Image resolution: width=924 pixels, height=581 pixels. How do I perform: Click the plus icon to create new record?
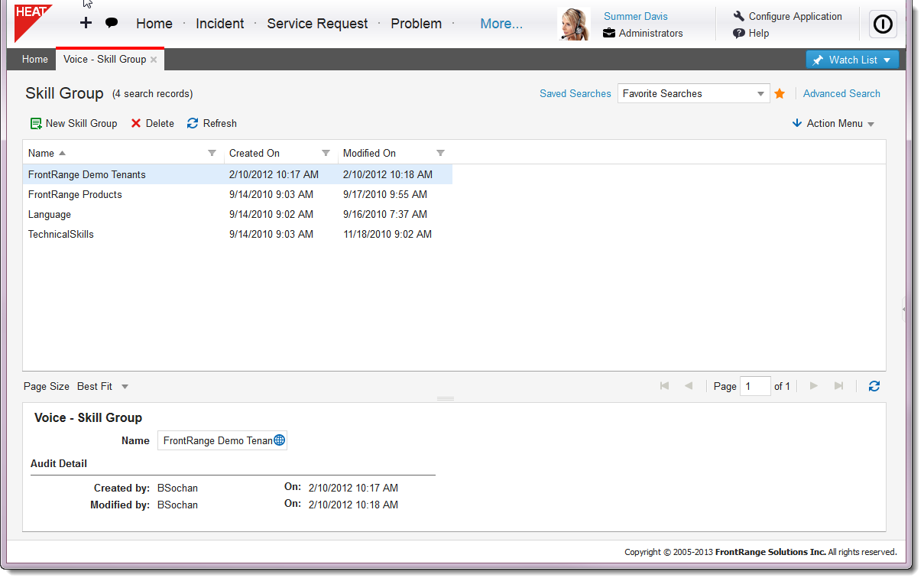coord(86,23)
